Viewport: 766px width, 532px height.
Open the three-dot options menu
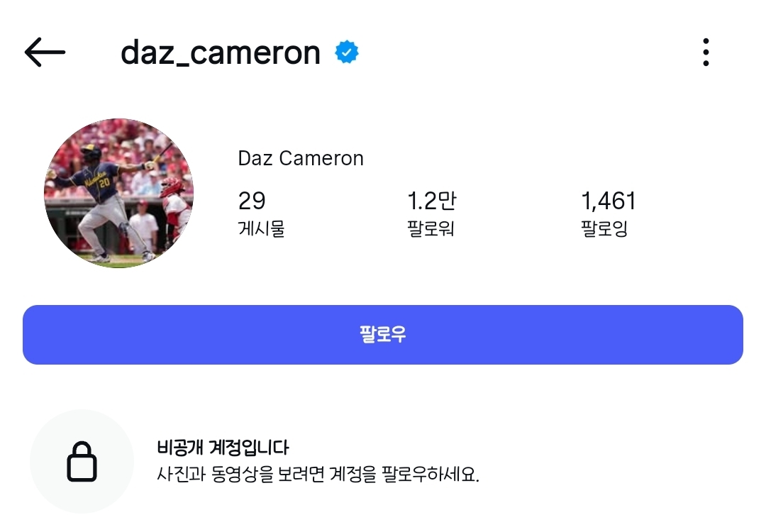(x=706, y=52)
